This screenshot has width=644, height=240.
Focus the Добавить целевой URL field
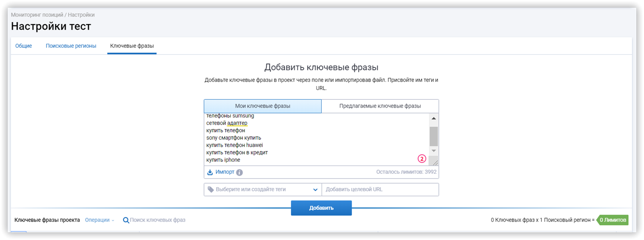380,190
